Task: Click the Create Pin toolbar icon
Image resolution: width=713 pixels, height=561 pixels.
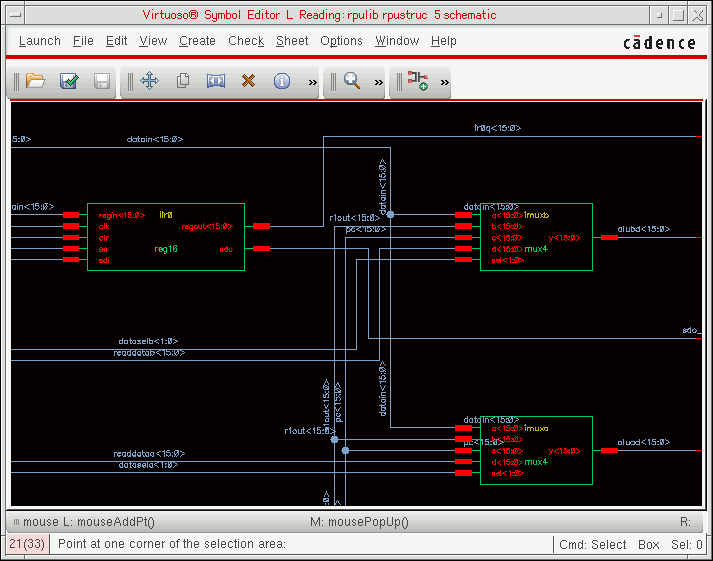Action: (418, 81)
